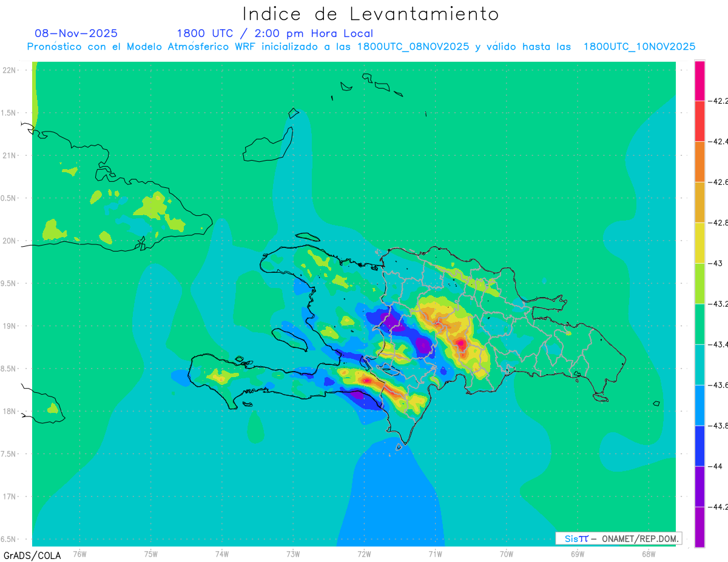The width and height of the screenshot is (728, 562).
Task: Click the 17N latitude label
Action: pos(9,497)
